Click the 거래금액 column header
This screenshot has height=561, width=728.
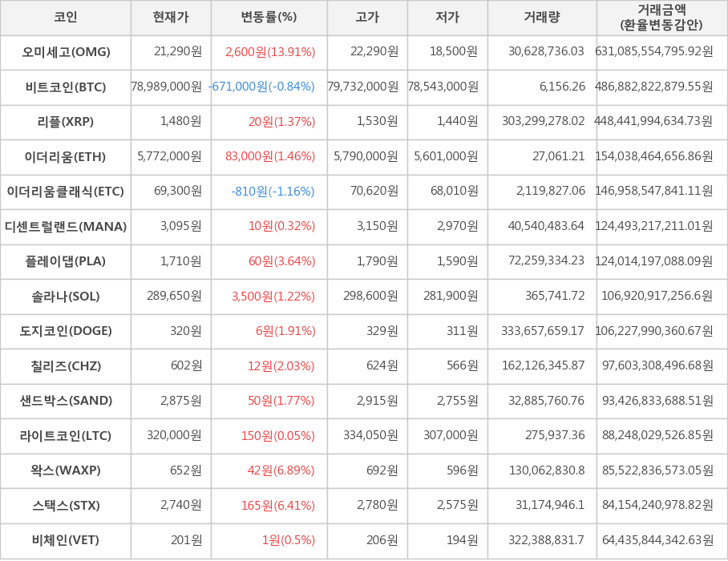pos(661,18)
